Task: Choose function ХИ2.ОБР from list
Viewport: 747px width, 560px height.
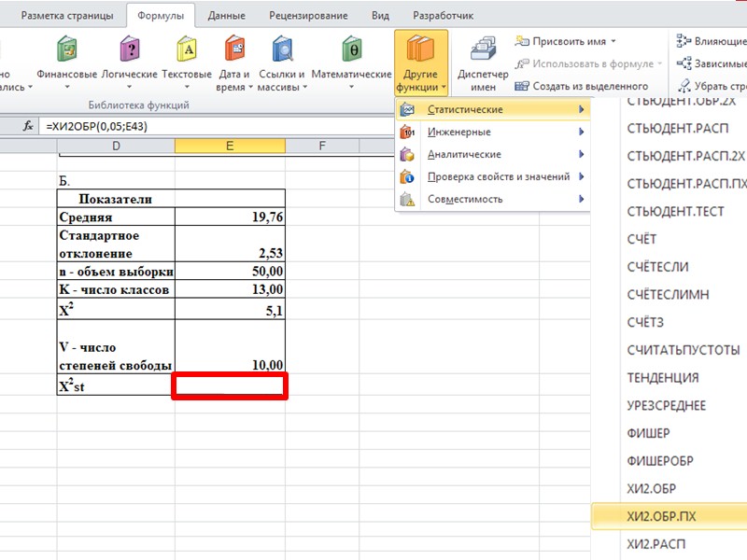Action: (651, 489)
